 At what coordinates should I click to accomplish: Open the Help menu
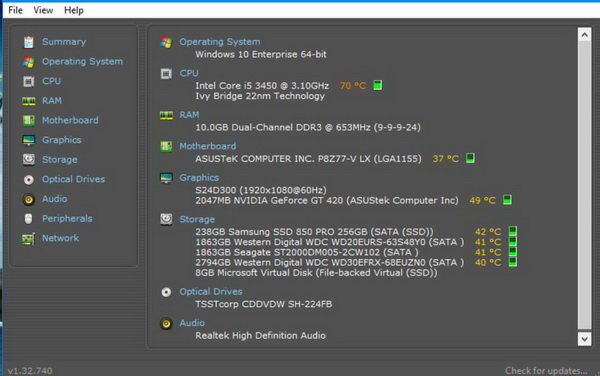[x=73, y=10]
